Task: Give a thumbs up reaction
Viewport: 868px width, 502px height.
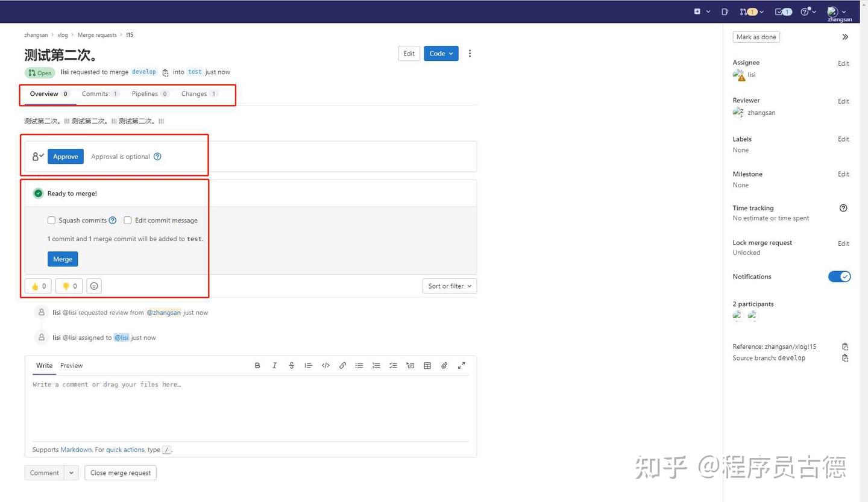Action: [37, 286]
